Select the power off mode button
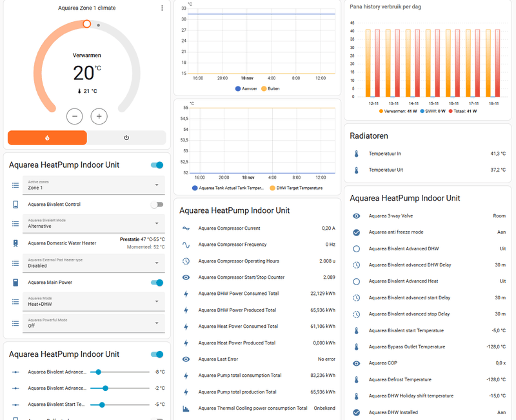The height and width of the screenshot is (420, 516). pyautogui.click(x=126, y=137)
